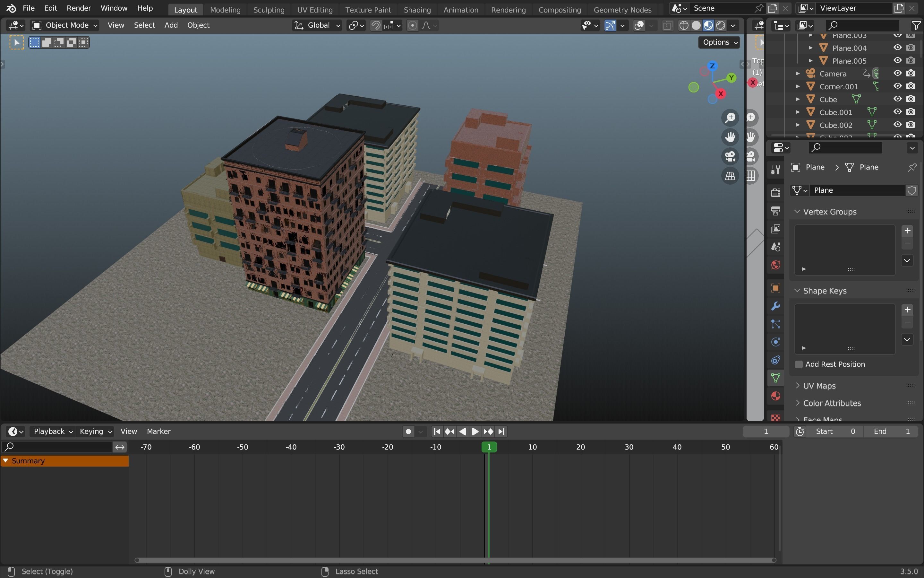This screenshot has height=578, width=924.
Task: Hide Plane.004 with its eye icon
Action: click(898, 48)
